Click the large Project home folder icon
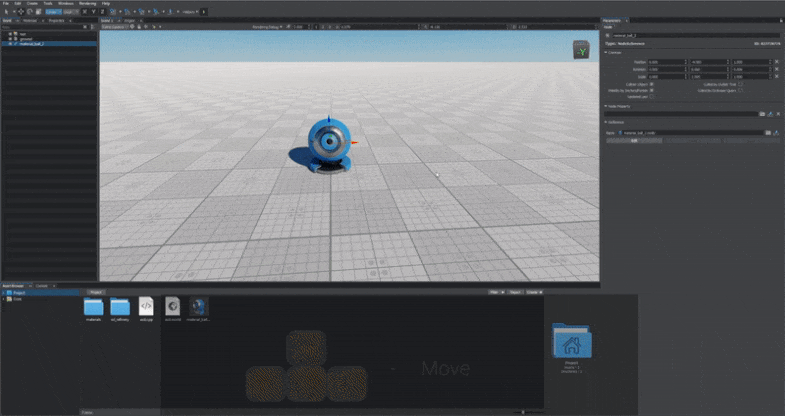This screenshot has height=416, width=785. click(x=571, y=341)
